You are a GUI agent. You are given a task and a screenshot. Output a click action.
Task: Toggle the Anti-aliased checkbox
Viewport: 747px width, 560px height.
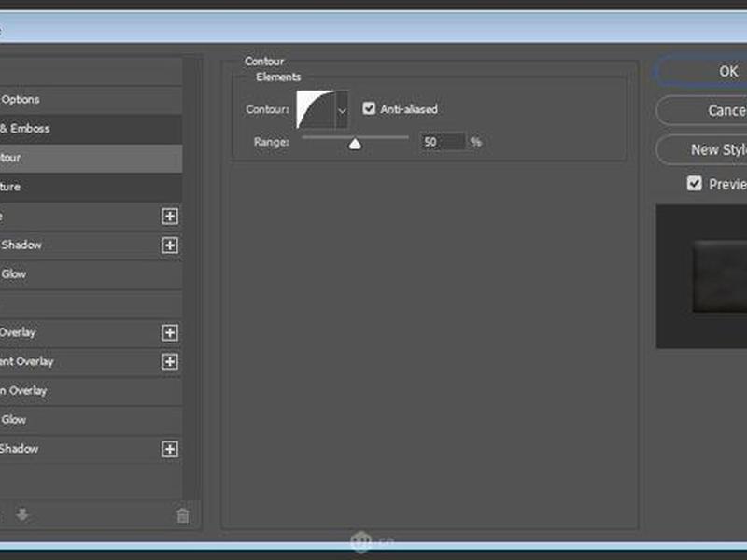pos(369,108)
